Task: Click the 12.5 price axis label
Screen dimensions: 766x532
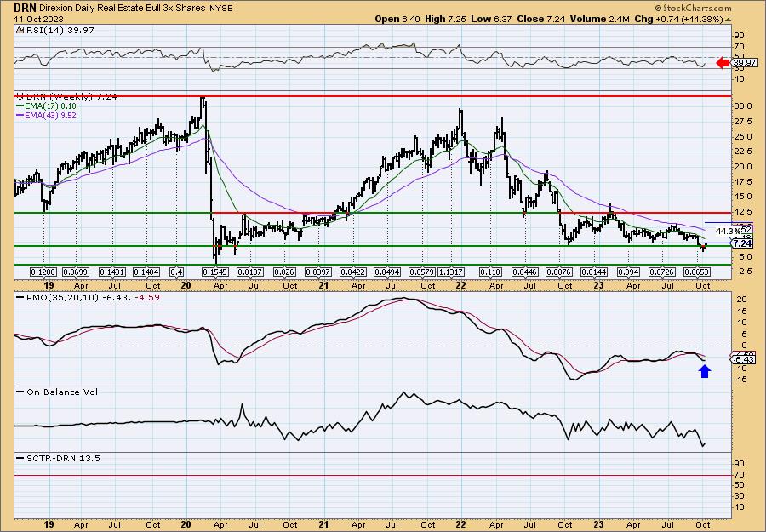Action: point(742,212)
